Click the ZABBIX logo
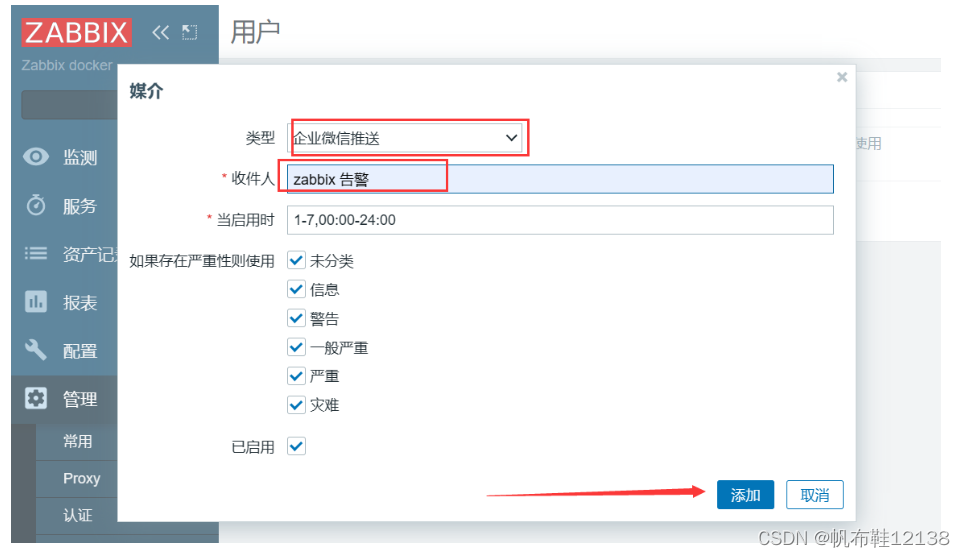The width and height of the screenshot is (965, 557). 76,33
